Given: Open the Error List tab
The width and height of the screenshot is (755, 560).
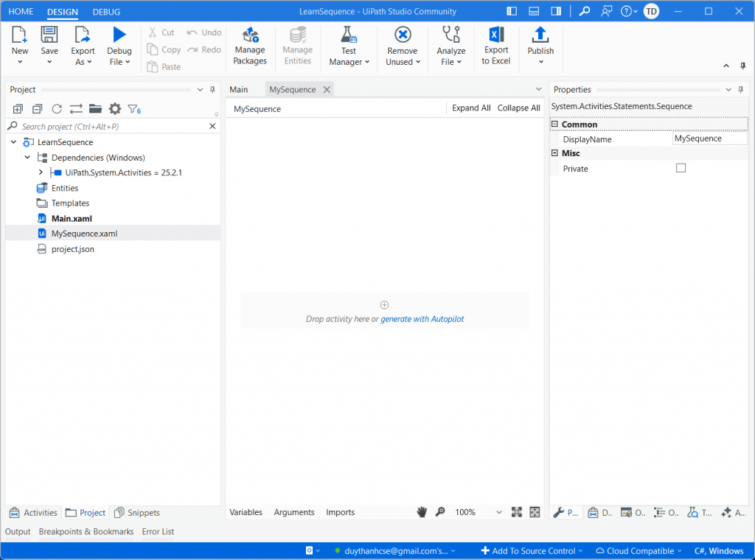Looking at the screenshot, I should pyautogui.click(x=158, y=531).
